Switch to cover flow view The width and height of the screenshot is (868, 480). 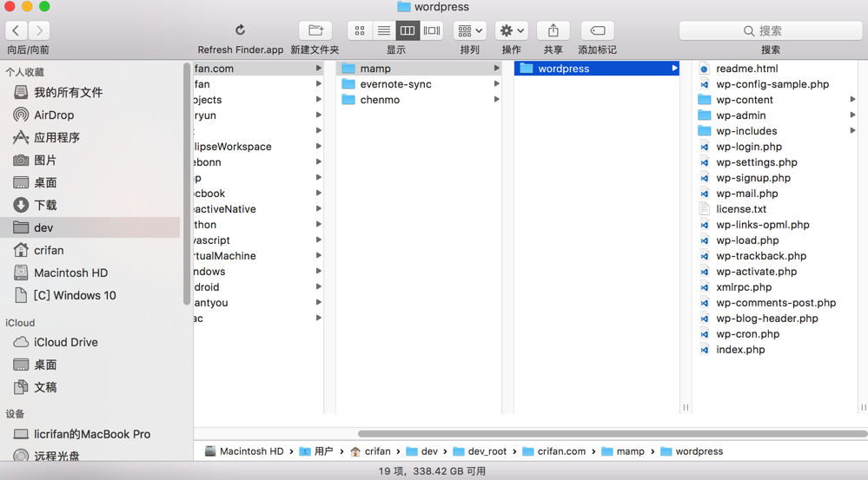pos(431,30)
